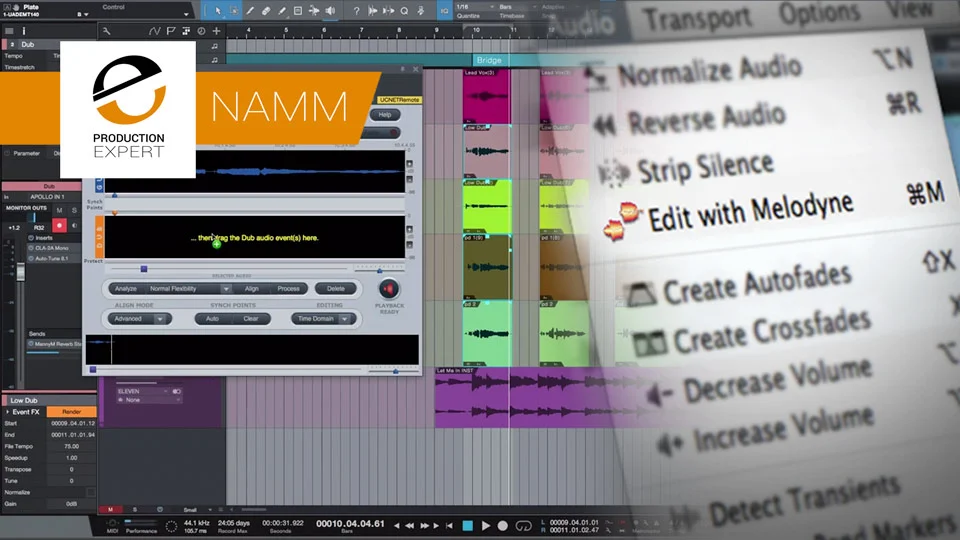
Task: Mute the Dub channel with M button
Action: pos(59,210)
